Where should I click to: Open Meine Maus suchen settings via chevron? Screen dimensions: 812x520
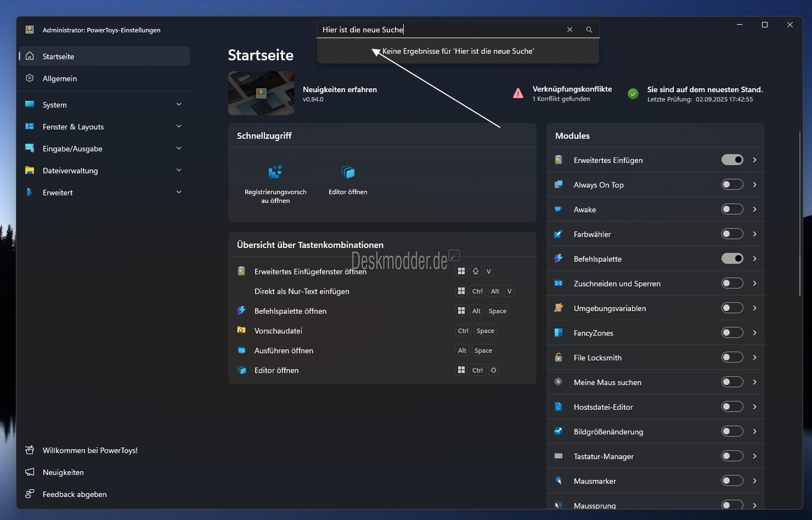tap(755, 382)
